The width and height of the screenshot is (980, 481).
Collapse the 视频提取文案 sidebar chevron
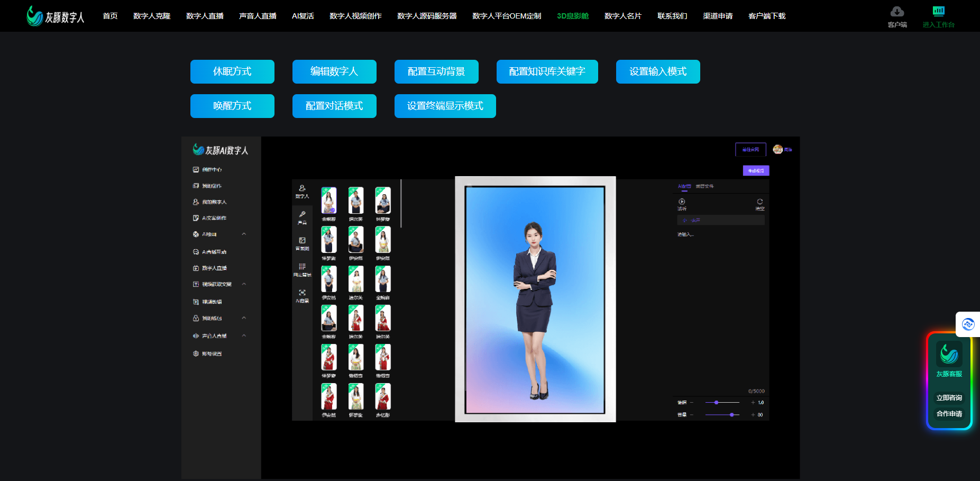(x=244, y=284)
